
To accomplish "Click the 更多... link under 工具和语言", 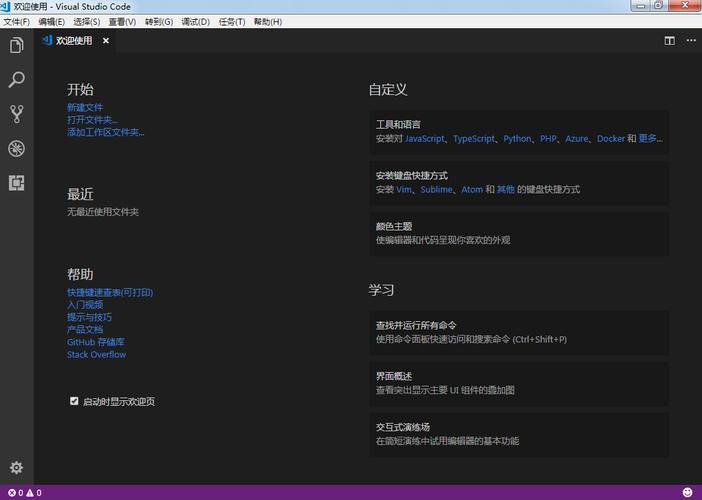I will point(651,138).
